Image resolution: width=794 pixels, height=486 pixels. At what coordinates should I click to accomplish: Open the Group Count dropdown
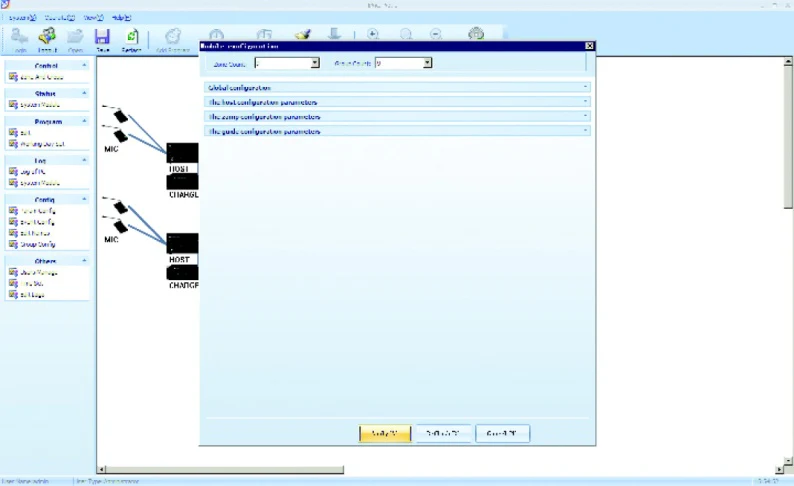427,63
